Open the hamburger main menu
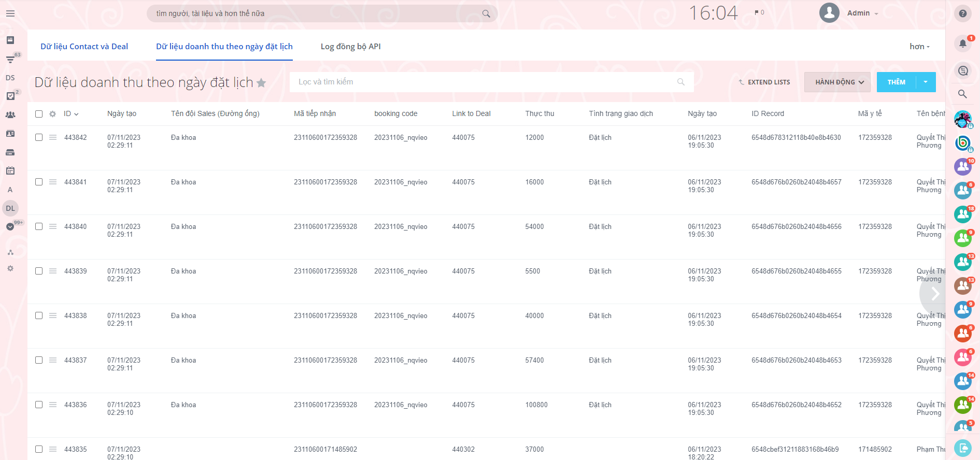This screenshot has height=460, width=980. [10, 13]
